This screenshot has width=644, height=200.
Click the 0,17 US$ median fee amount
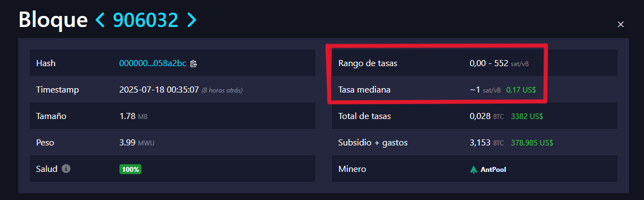(521, 90)
